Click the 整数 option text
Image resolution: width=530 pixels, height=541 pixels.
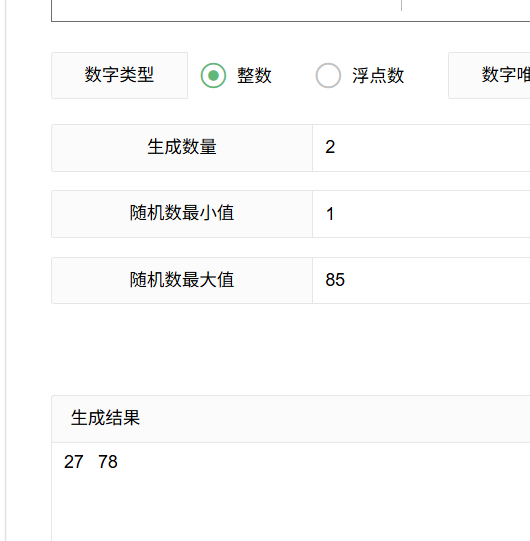(x=254, y=75)
